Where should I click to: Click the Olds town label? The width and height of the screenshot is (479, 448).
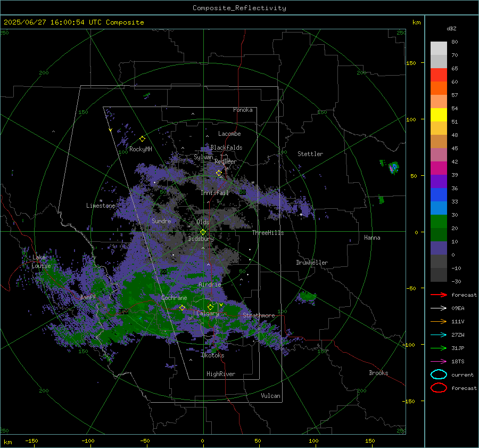pos(203,222)
